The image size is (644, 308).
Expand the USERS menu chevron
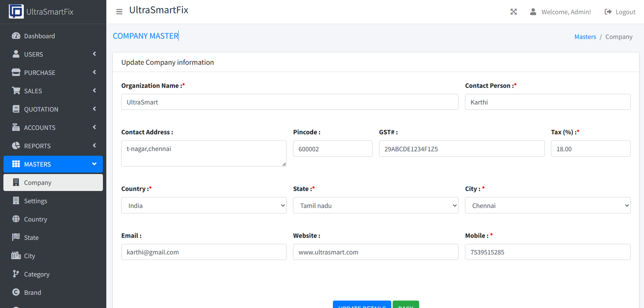(94, 54)
